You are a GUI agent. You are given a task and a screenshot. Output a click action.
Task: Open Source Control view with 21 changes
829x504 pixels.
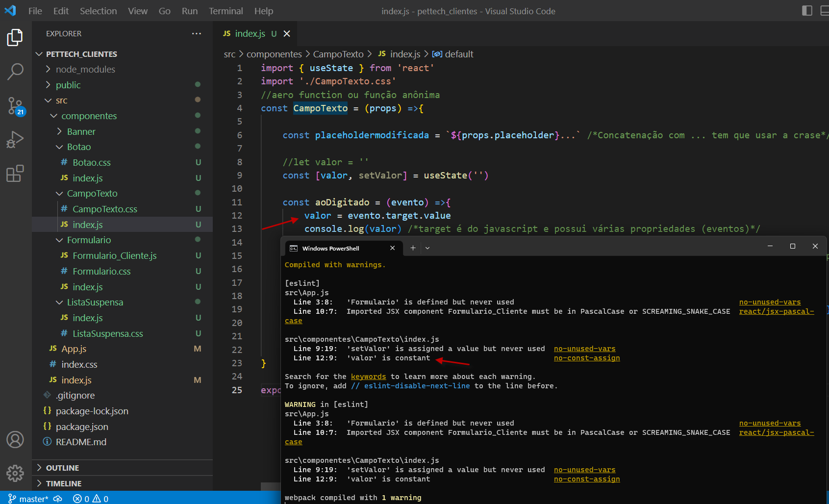[15, 106]
